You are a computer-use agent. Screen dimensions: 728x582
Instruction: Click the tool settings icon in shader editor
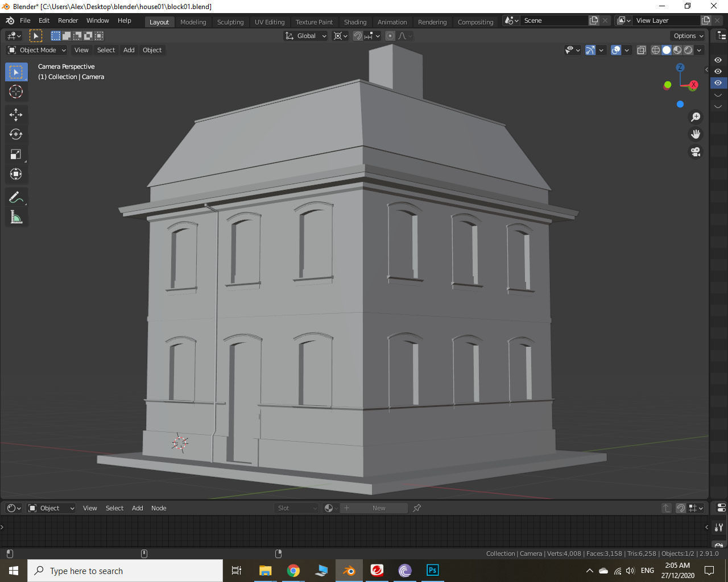[x=719, y=527]
